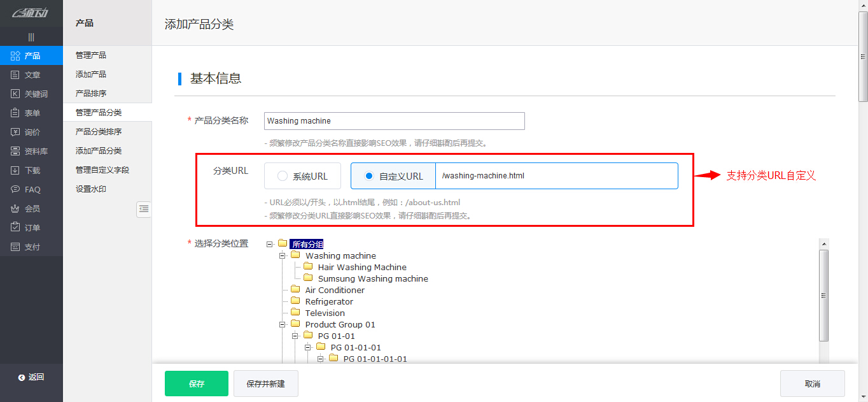Click the category tree scrollbar thumb

tap(824, 295)
